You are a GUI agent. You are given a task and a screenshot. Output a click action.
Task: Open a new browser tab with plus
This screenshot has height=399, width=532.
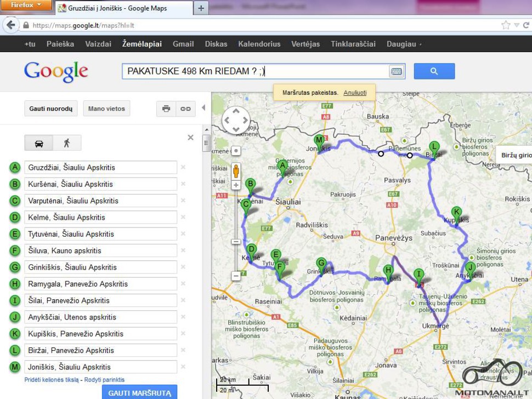click(201, 8)
